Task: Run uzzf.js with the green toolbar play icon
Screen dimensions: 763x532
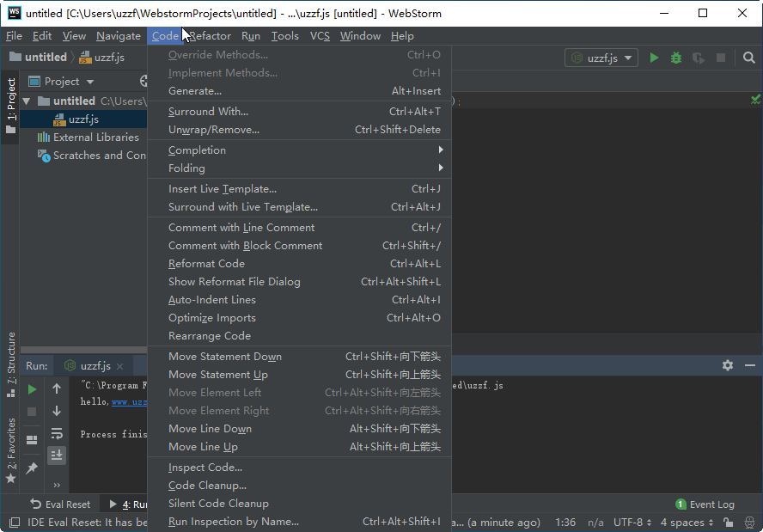Action: [654, 58]
